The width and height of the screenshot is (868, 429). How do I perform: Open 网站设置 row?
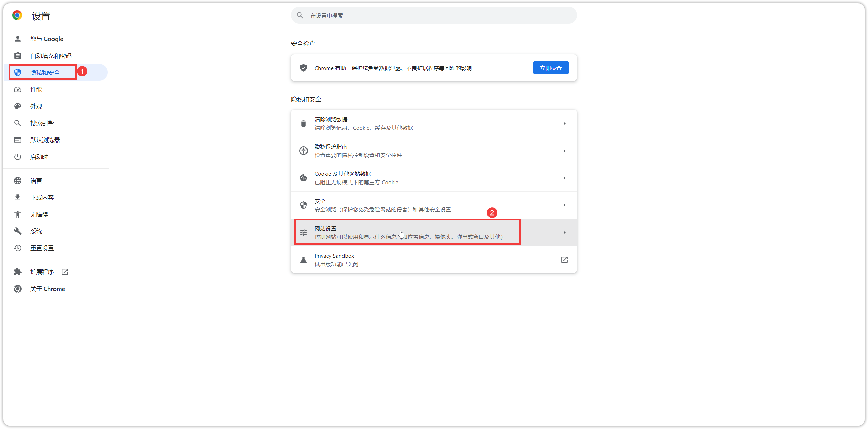(x=434, y=233)
